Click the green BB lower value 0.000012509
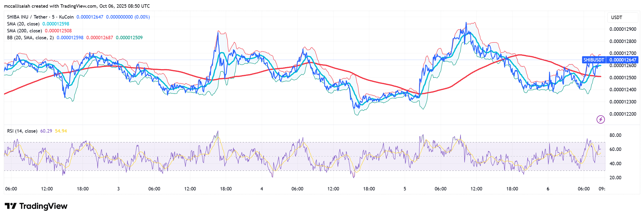 pos(129,38)
